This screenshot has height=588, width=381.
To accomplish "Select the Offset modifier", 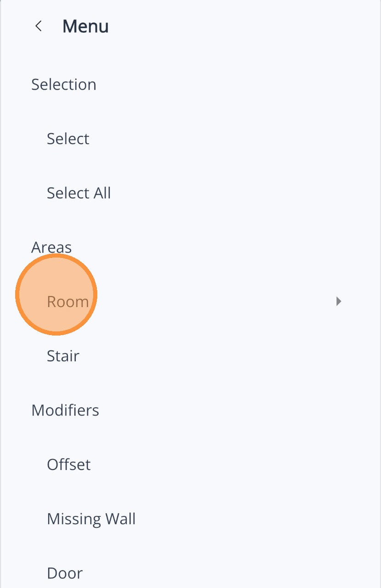I will 69,465.
